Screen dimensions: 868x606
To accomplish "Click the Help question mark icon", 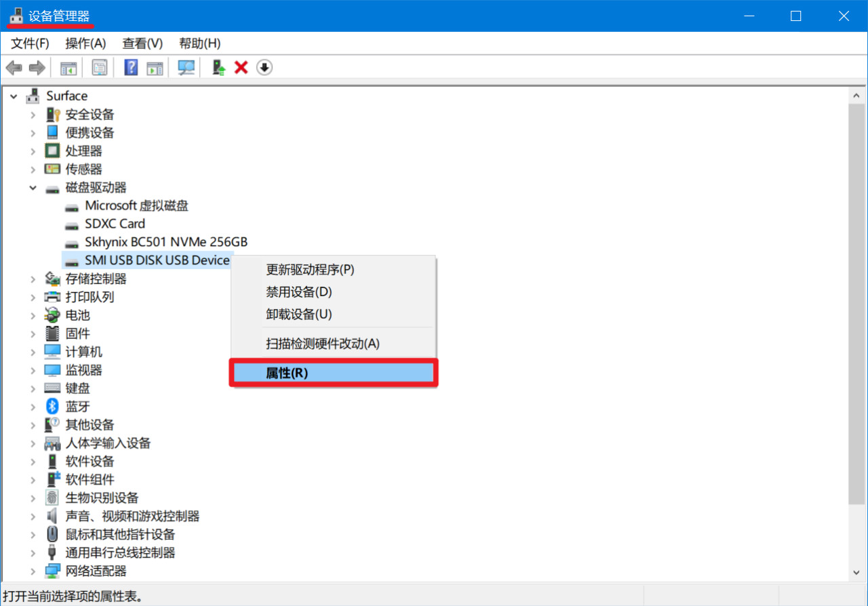I will [x=130, y=67].
